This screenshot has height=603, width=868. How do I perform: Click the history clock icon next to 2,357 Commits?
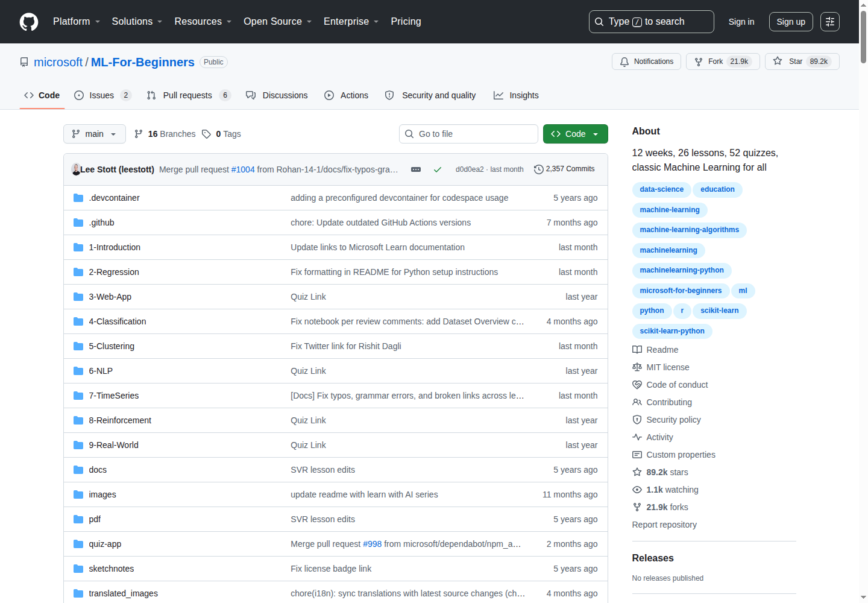[x=539, y=169]
